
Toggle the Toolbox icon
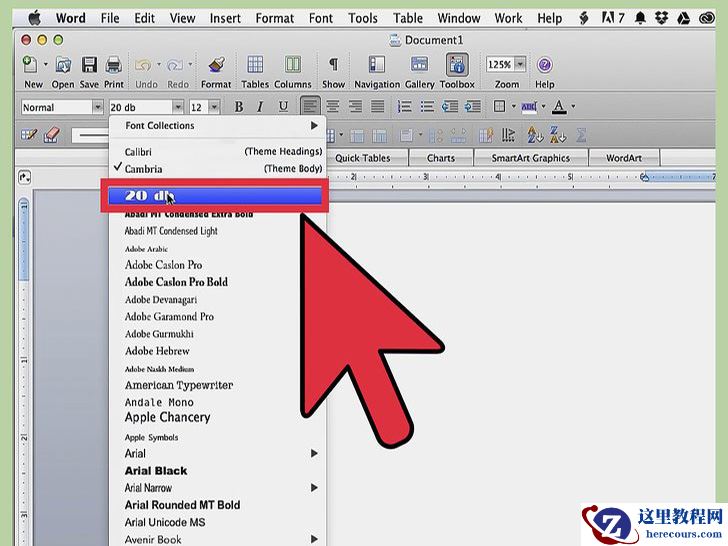click(457, 65)
